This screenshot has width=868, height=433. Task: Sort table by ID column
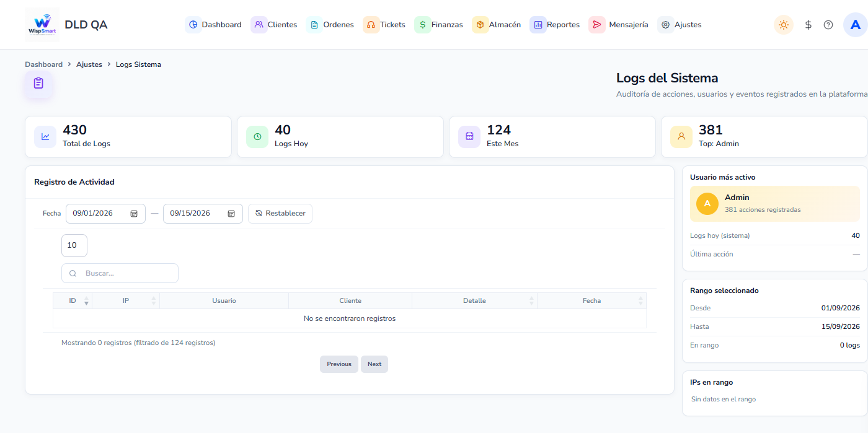click(x=73, y=300)
